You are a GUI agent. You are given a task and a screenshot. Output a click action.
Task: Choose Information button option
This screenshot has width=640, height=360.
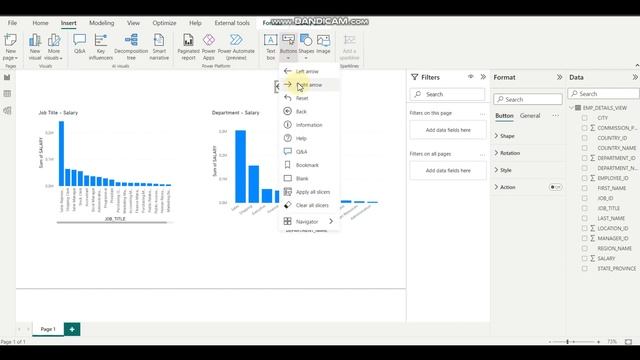[309, 125]
